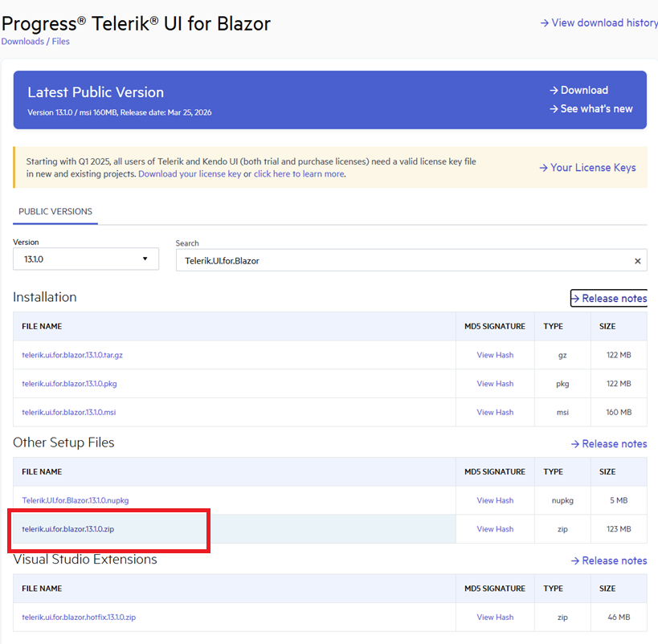Screen dimensions: 658x644
Task: Download telerik.ui.for.blazor.hotfix.13.1.0.zip
Action: 79,618
